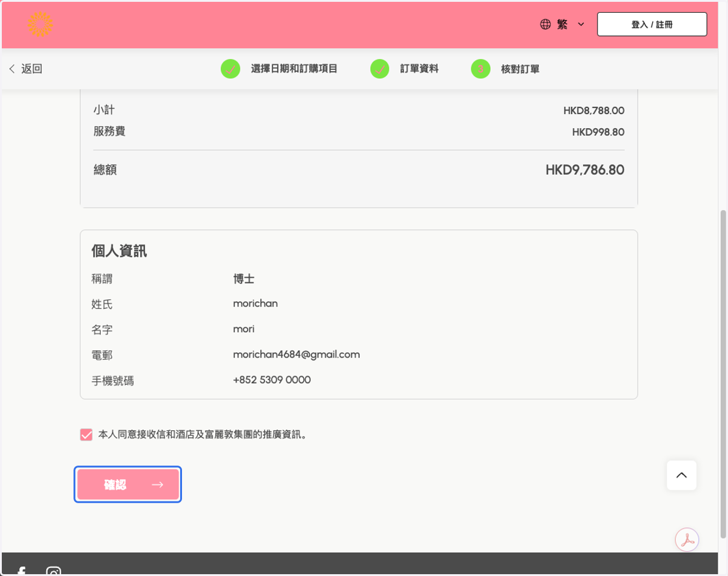
Task: Open the Facebook footer icon
Action: (22, 571)
